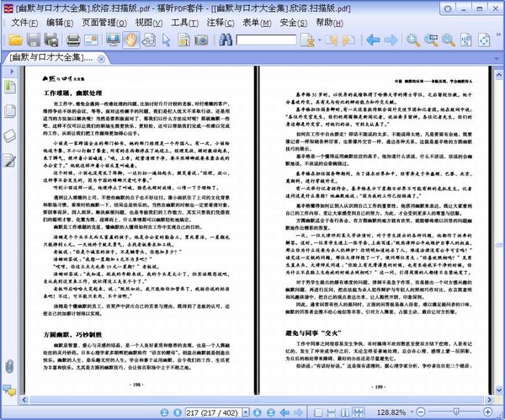
Task: Click the Save As double-disk icon
Action: (x=51, y=40)
